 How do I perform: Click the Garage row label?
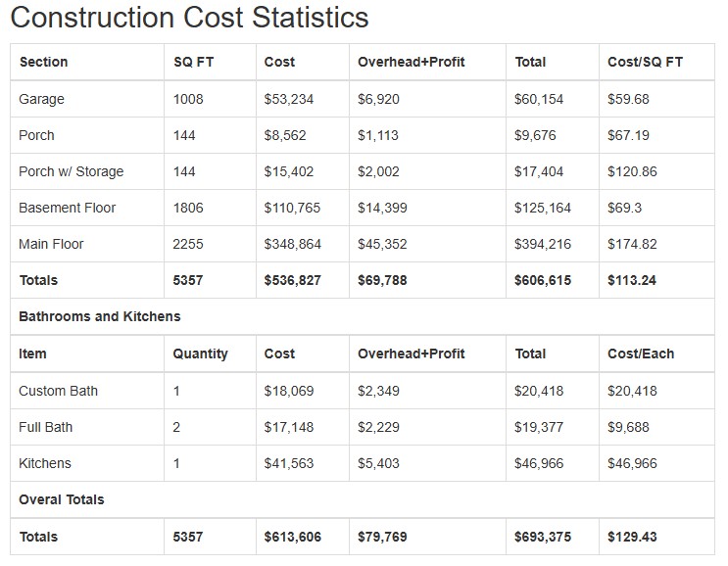[42, 99]
